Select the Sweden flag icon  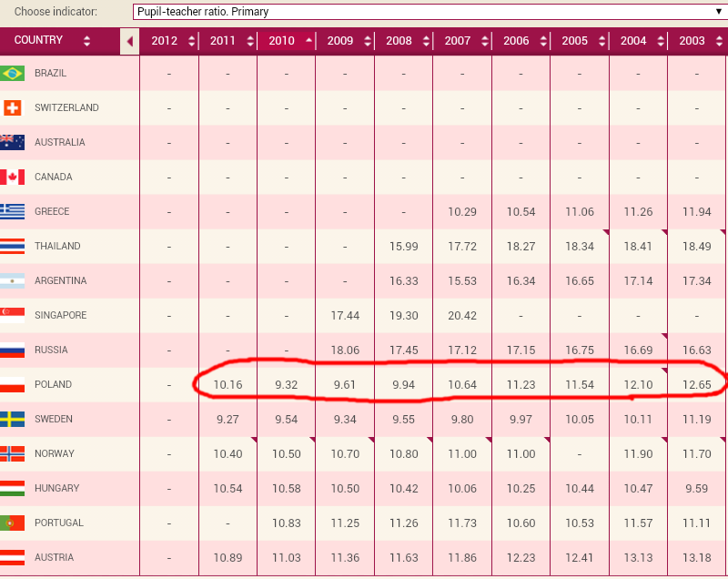[x=13, y=419]
